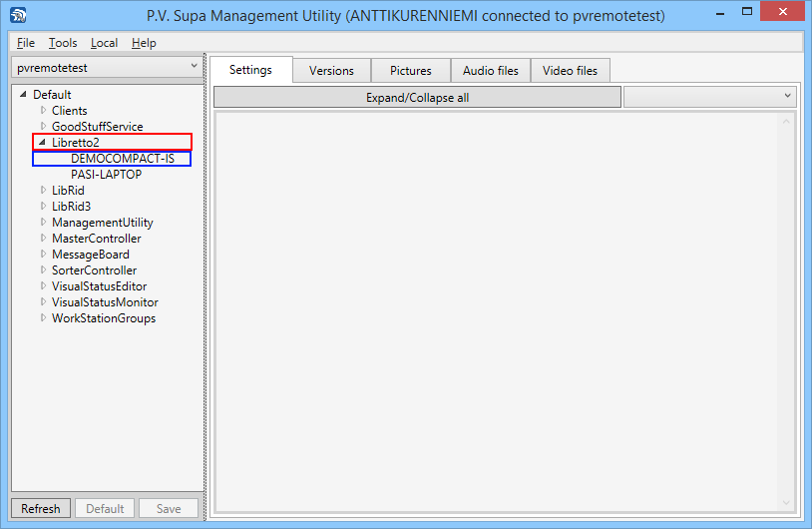Select PASI-LAPTOP under Libretto2
812x529 pixels.
coord(106,175)
